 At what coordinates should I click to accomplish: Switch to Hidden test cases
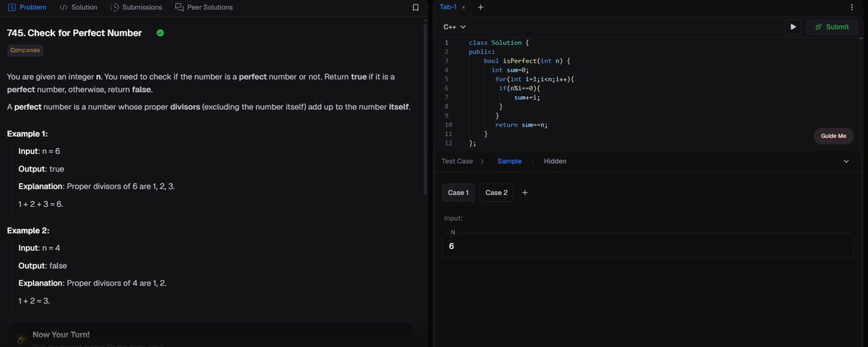555,161
